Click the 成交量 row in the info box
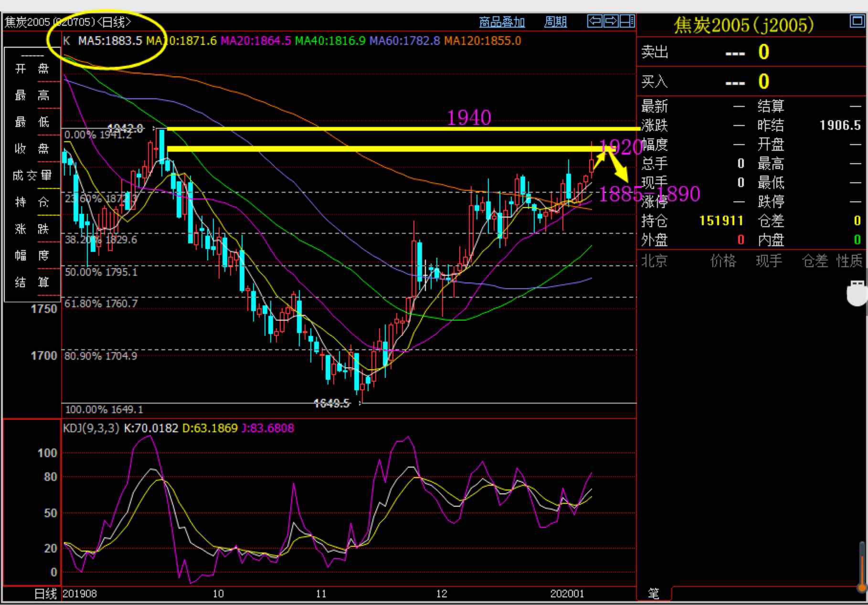 pyautogui.click(x=32, y=175)
